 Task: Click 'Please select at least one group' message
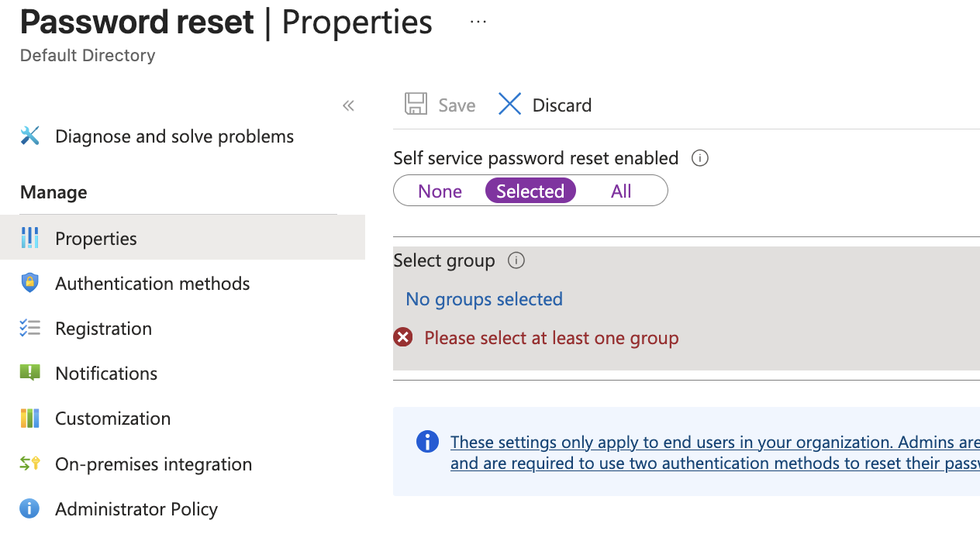point(551,338)
